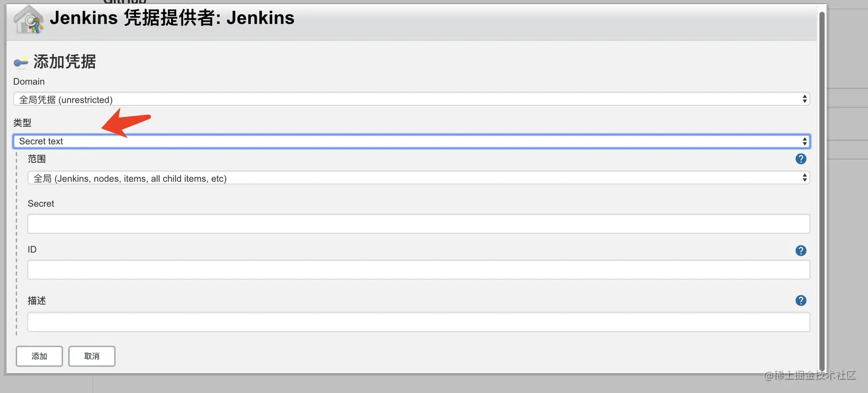Click the Jenkins 凭据提供者 header title
868x393 pixels.
172,18
